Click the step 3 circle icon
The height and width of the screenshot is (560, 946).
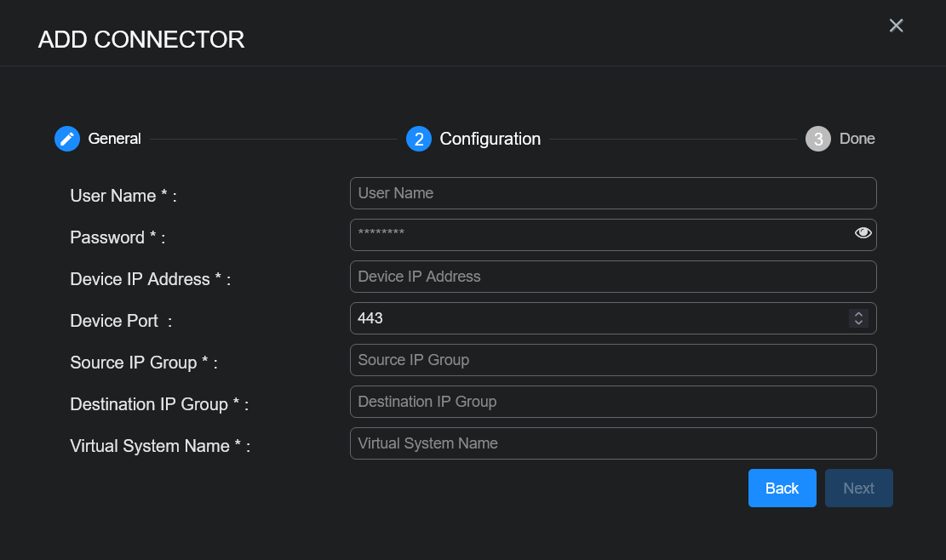(817, 139)
